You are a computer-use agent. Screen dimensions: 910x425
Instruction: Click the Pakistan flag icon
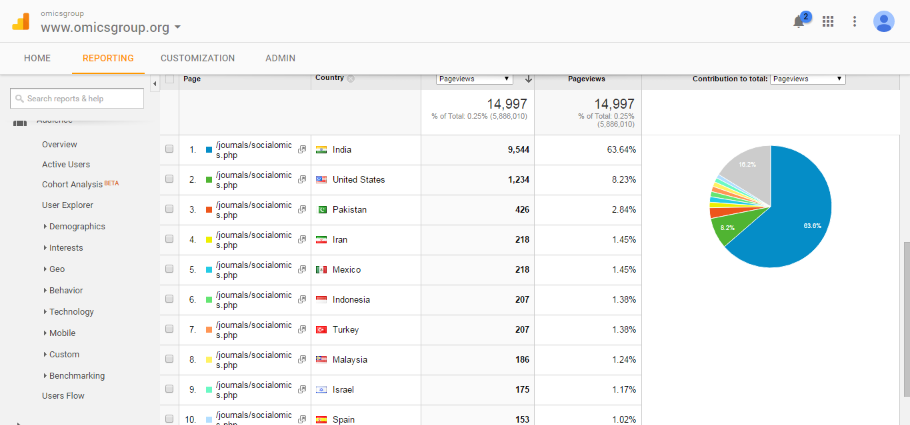coord(322,210)
